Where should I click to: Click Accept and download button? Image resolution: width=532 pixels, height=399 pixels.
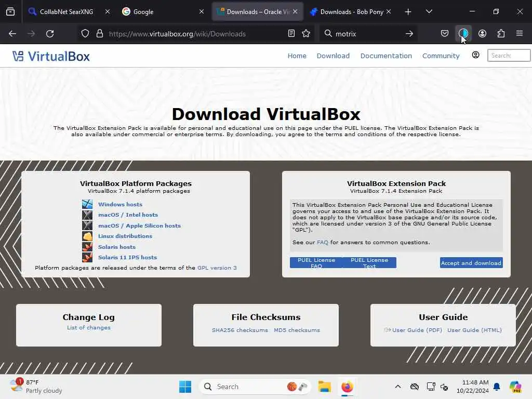tap(471, 263)
